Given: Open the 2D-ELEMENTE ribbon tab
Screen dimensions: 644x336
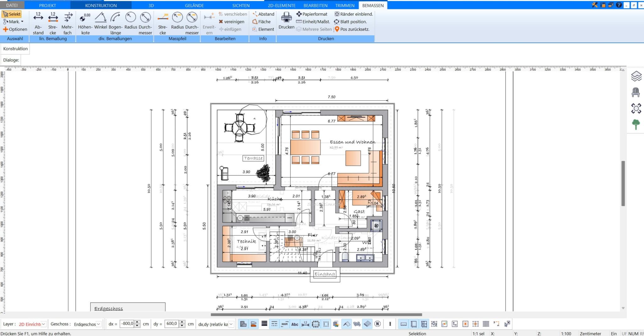Looking at the screenshot, I should [281, 5].
